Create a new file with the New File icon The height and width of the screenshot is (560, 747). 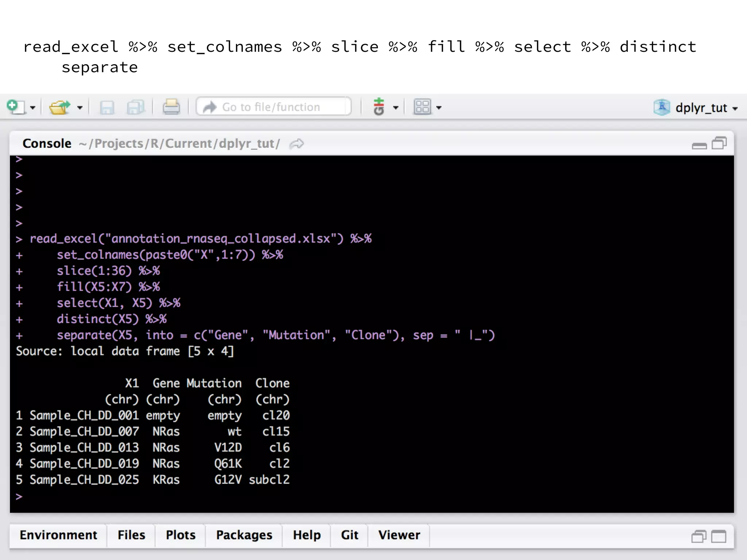[16, 107]
